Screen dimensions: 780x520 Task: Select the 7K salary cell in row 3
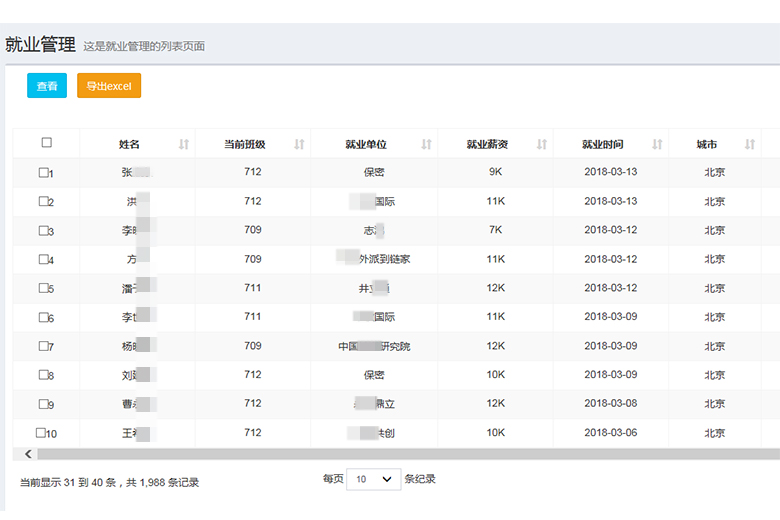495,230
